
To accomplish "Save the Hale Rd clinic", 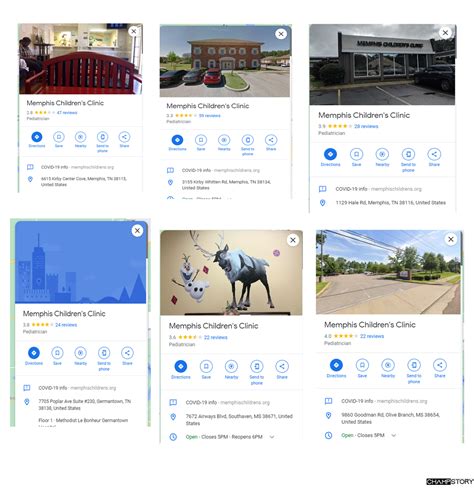I will tap(356, 154).
